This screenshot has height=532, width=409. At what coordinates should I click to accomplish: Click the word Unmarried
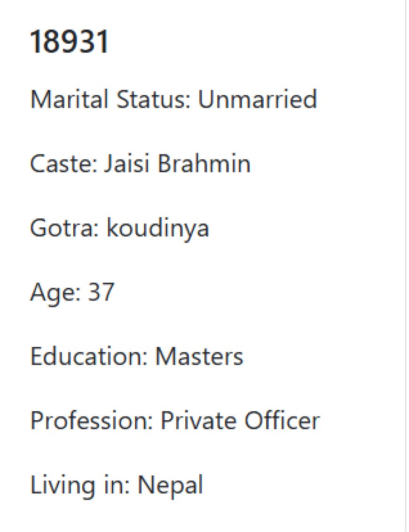click(x=258, y=99)
